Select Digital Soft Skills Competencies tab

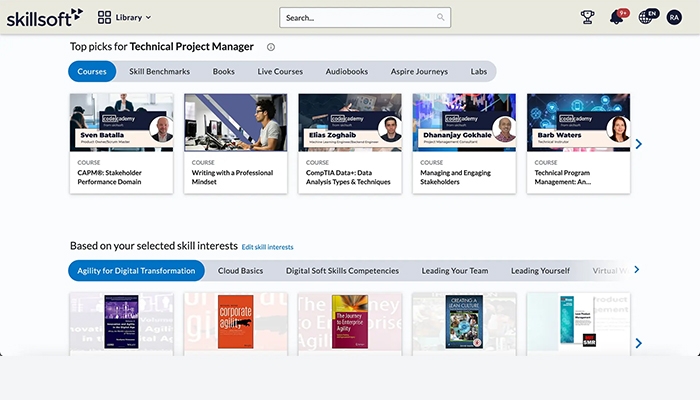[342, 271]
